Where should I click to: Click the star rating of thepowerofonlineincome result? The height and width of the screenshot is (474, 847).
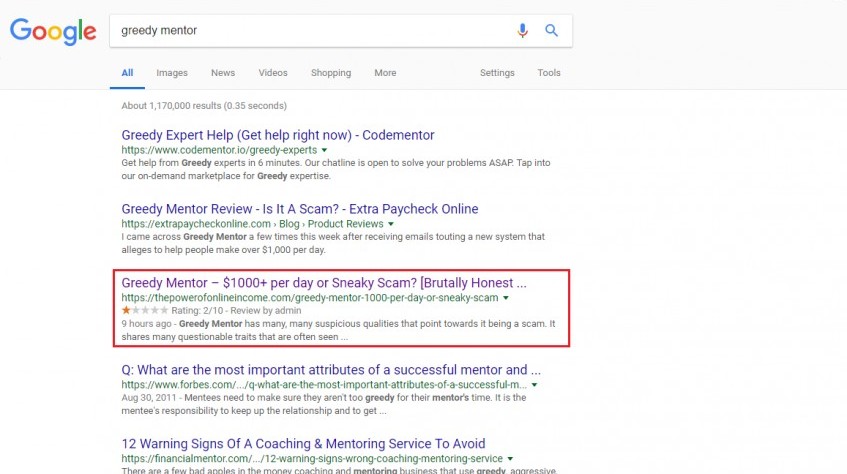click(x=145, y=310)
